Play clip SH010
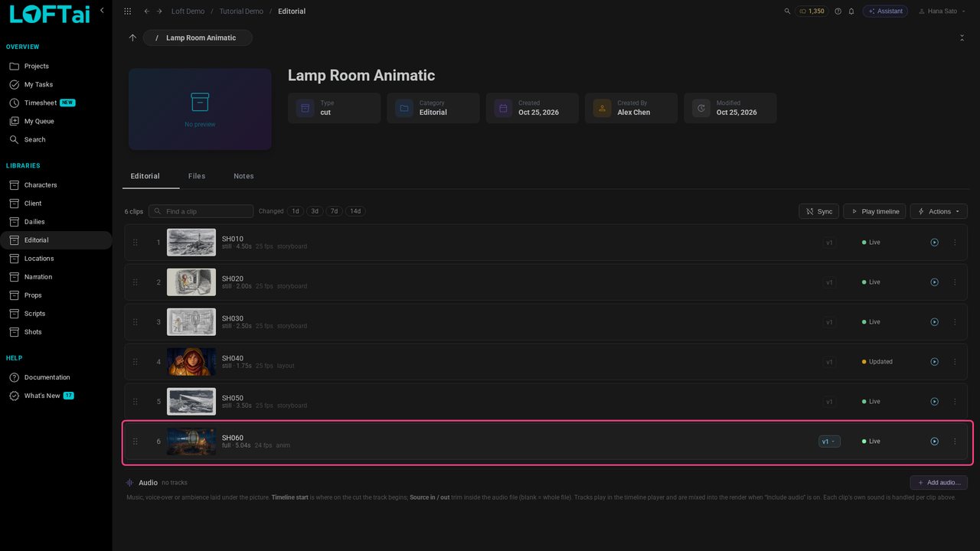 [934, 243]
